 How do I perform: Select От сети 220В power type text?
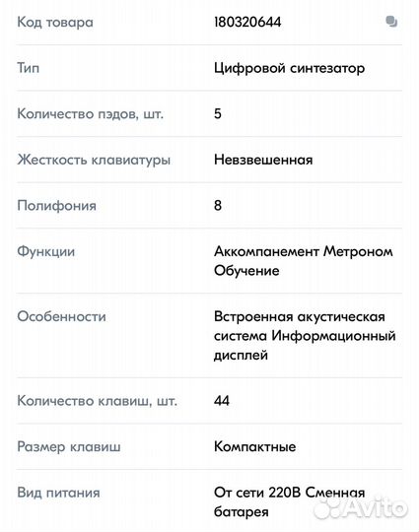pyautogui.click(x=257, y=493)
